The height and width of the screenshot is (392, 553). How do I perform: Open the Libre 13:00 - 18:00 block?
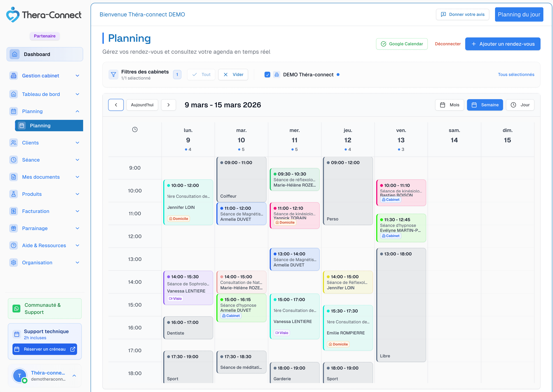pos(401,305)
